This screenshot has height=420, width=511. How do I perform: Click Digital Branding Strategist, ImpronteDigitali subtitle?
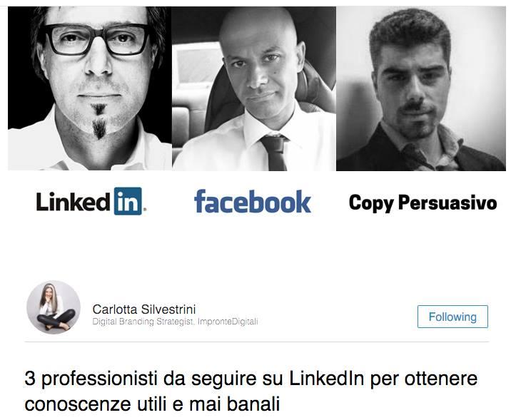click(175, 322)
